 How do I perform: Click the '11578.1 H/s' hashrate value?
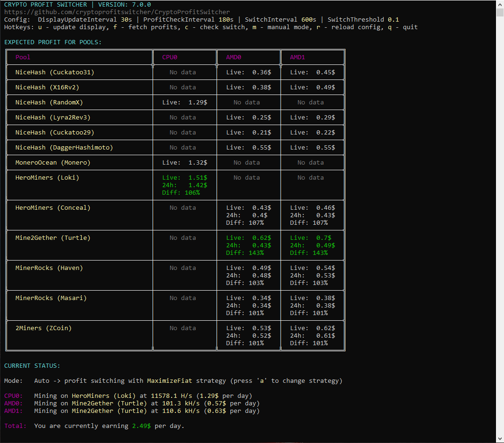pos(172,396)
